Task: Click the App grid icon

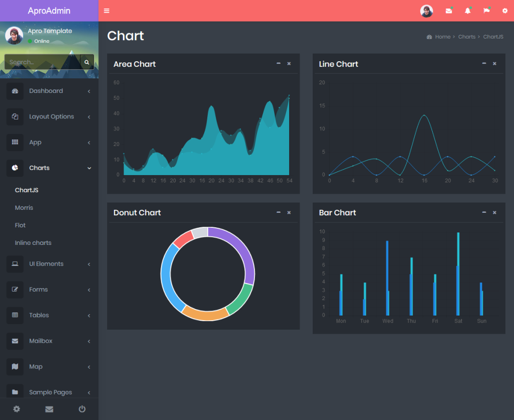Action: pyautogui.click(x=15, y=142)
